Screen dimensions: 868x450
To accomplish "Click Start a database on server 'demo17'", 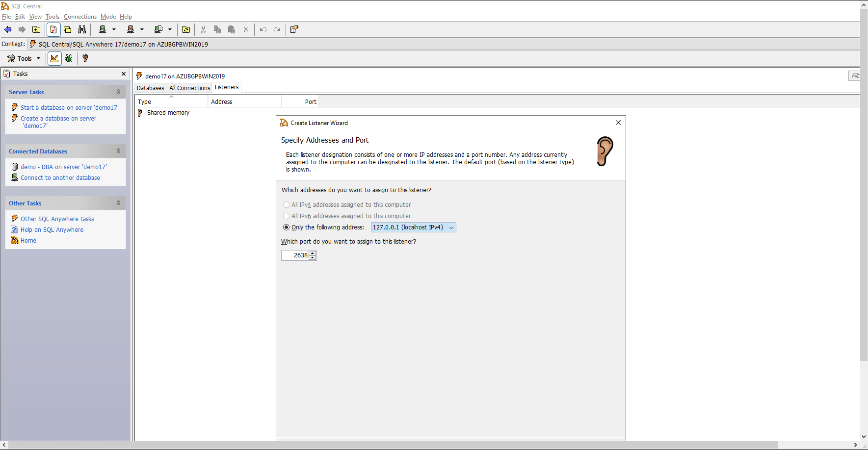I will click(x=70, y=107).
